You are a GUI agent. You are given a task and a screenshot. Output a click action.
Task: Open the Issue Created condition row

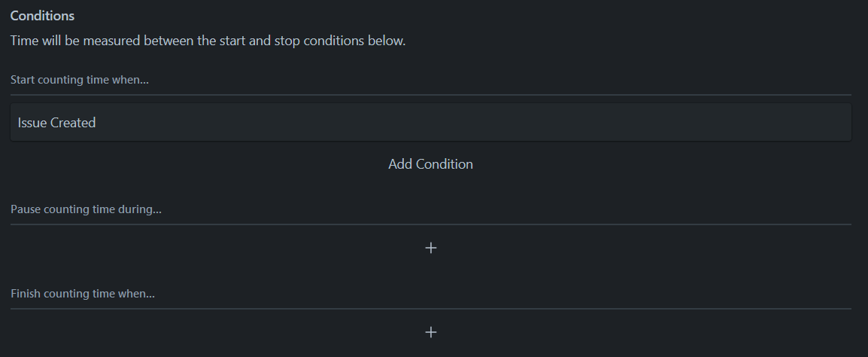[x=430, y=123]
